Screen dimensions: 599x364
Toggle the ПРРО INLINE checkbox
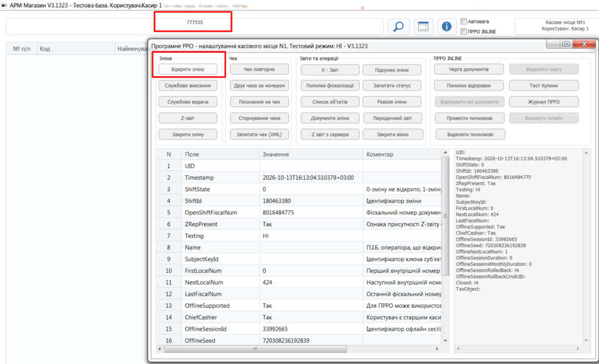(464, 32)
